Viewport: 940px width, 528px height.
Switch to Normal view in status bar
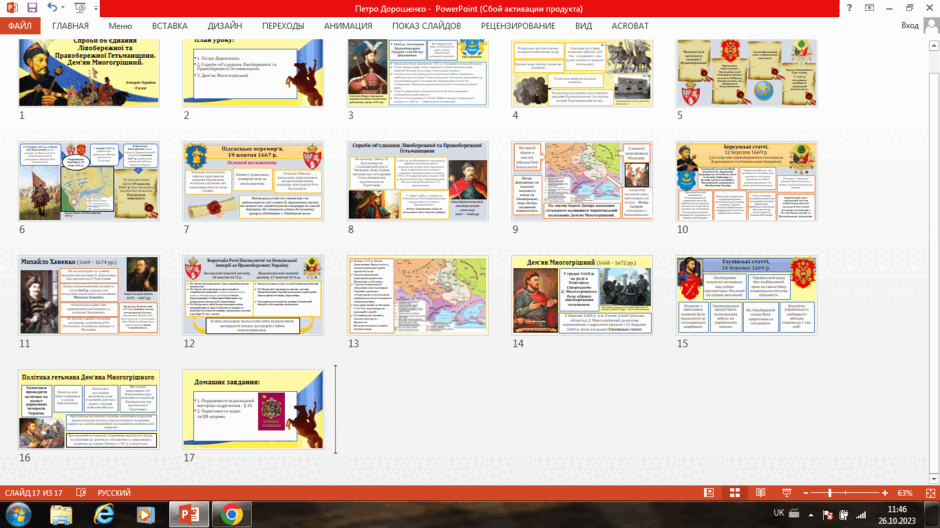coord(709,493)
